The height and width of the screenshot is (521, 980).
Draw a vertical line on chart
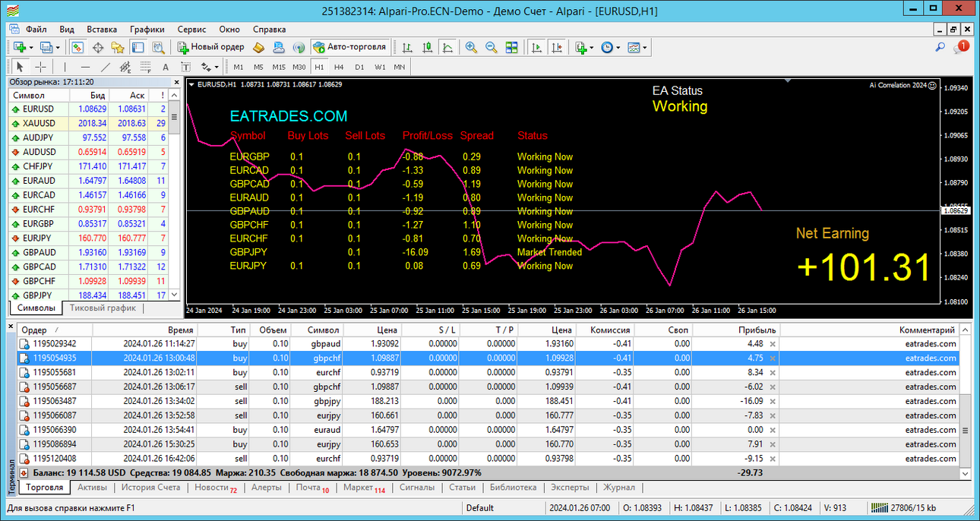[66, 67]
